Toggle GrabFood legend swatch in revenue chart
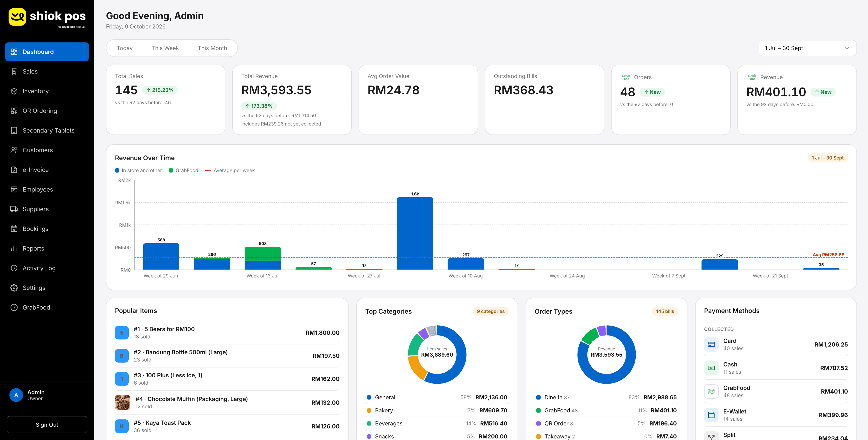Viewport: 868px width, 440px height. point(171,171)
